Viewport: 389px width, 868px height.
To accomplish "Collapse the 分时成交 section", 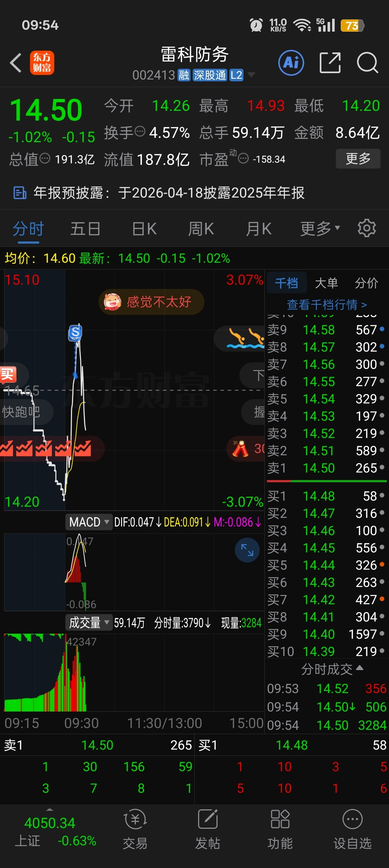I will tap(332, 669).
